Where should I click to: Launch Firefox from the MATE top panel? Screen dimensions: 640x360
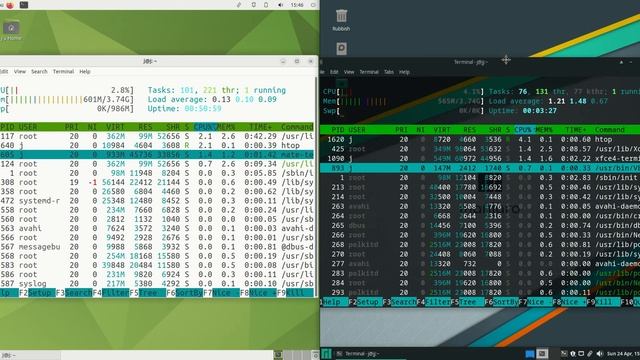[10, 5]
